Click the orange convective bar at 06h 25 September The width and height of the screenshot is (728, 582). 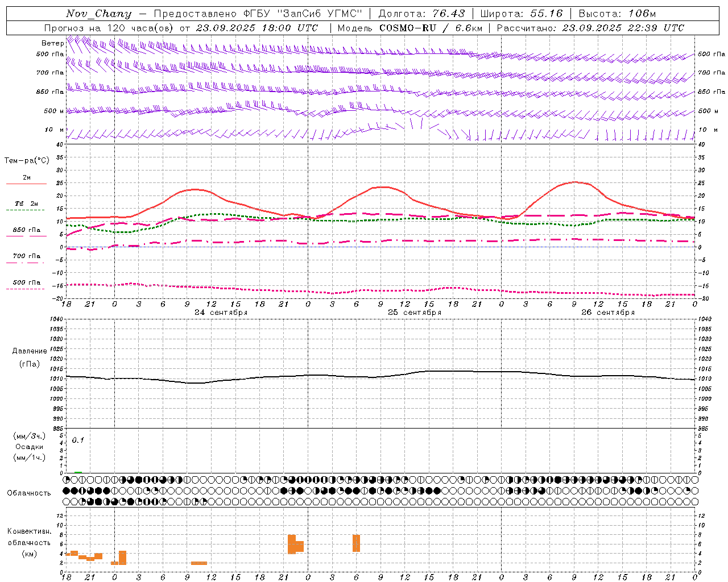(356, 543)
